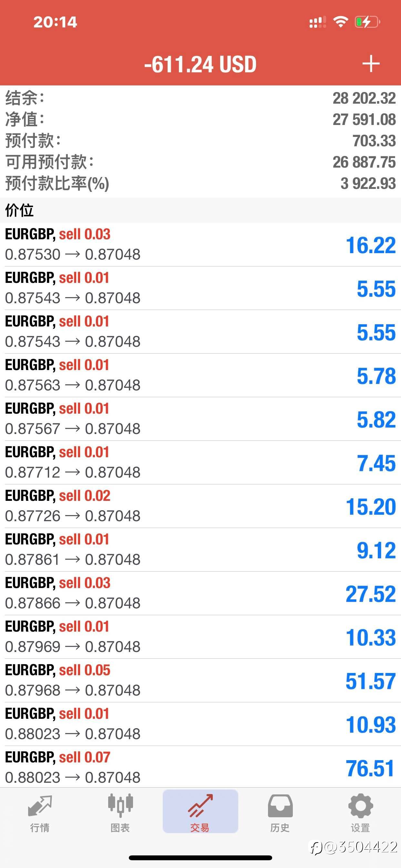This screenshot has width=401, height=868.
Task: Open the 设置 settings gear icon
Action: point(361,806)
